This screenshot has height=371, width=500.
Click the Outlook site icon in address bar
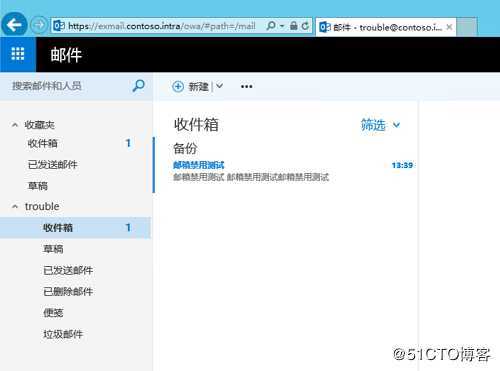pyautogui.click(x=59, y=26)
